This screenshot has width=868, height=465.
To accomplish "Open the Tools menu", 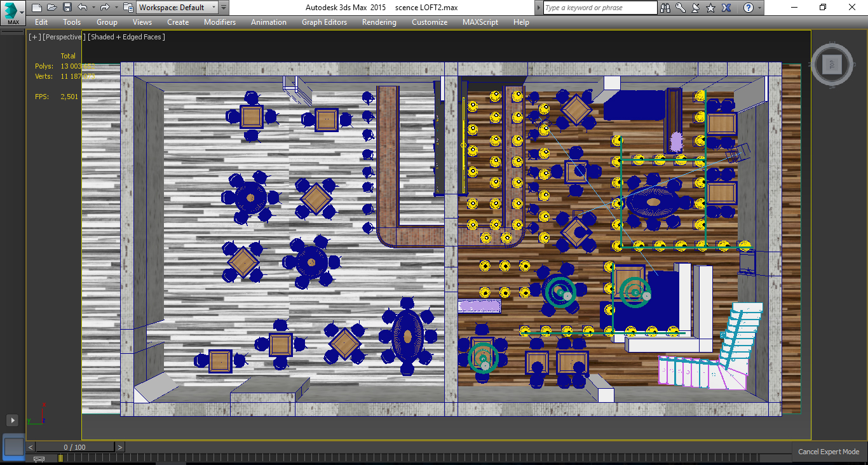I will [72, 22].
